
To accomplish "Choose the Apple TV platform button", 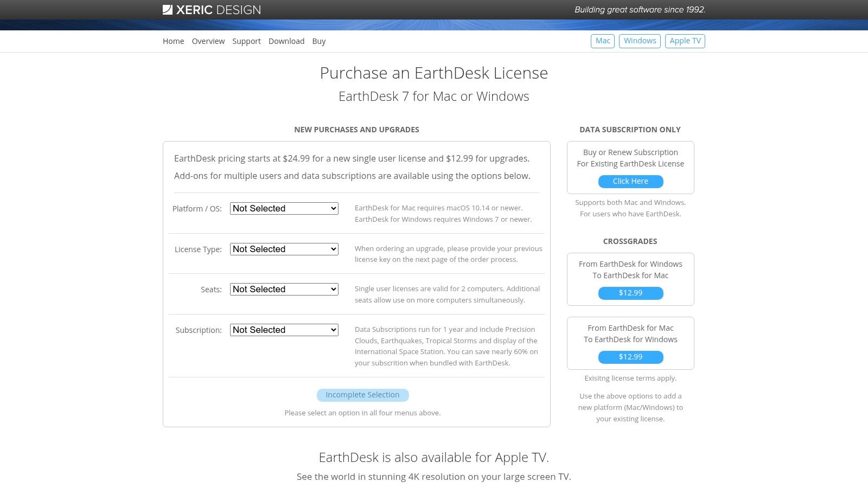I will point(685,41).
